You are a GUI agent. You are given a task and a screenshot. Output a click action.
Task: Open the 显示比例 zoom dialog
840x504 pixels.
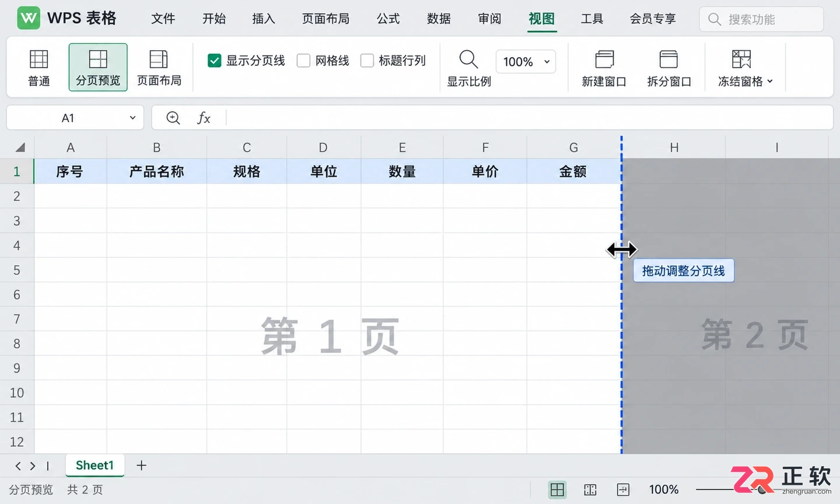469,68
